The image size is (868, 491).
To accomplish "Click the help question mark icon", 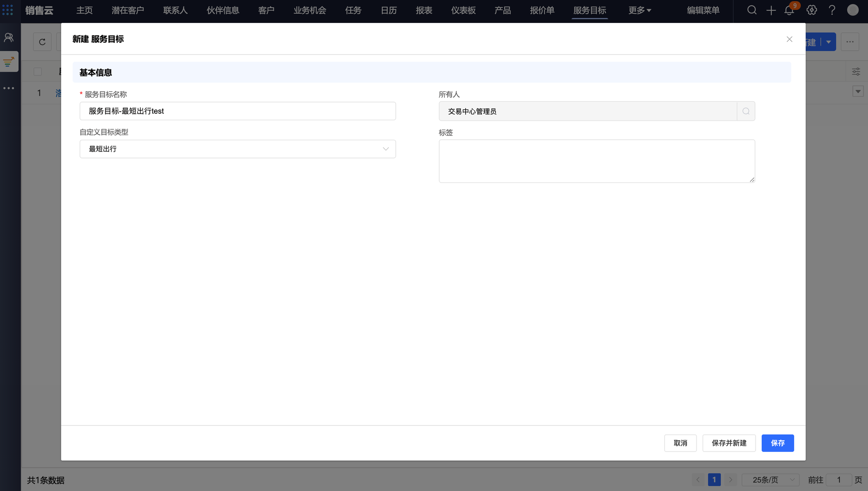I will coord(832,10).
